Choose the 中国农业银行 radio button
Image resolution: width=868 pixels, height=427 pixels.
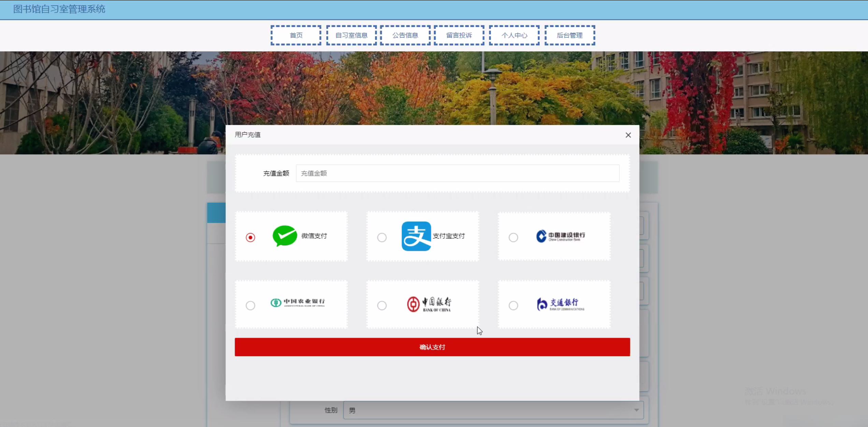[250, 305]
